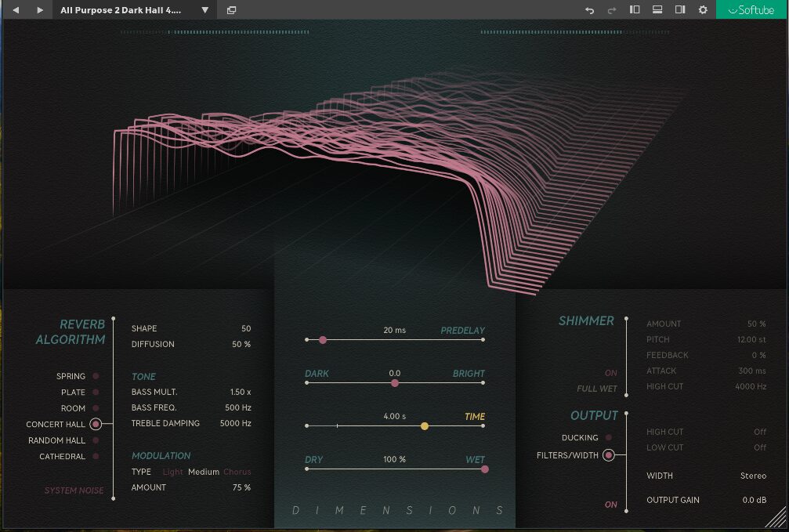
Task: Click the REVERB ALGORITHM heading
Action: pyautogui.click(x=71, y=332)
